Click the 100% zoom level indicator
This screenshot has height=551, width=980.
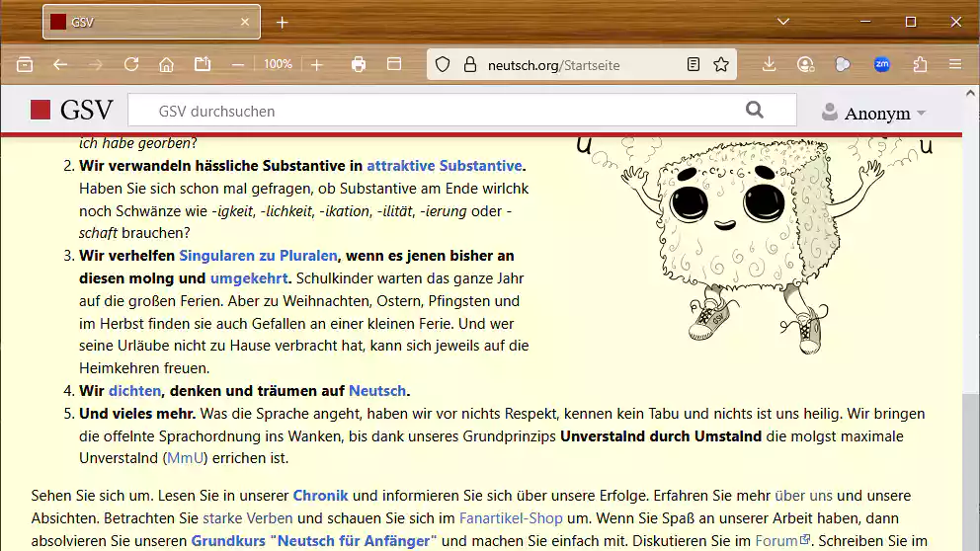278,64
